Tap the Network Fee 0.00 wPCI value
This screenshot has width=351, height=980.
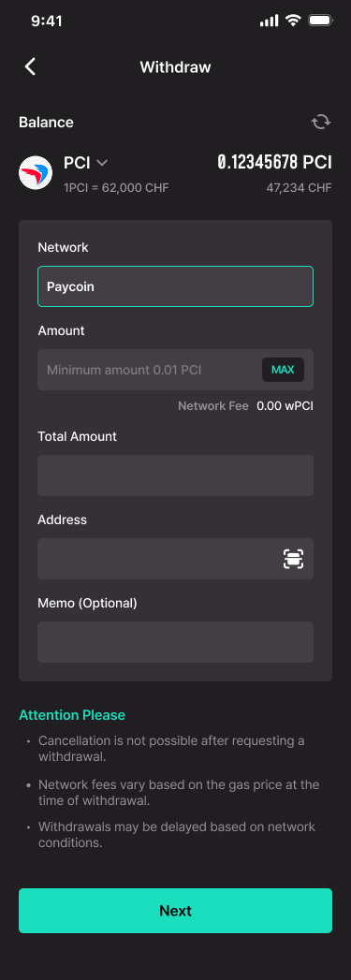click(285, 406)
